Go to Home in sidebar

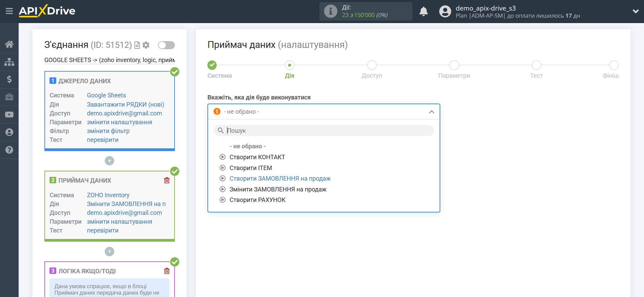9,44
